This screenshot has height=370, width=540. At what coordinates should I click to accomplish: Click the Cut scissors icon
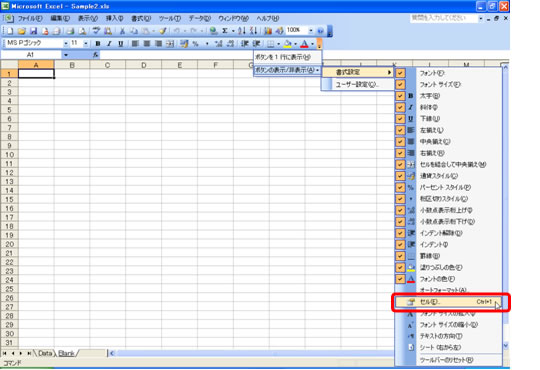[122, 31]
